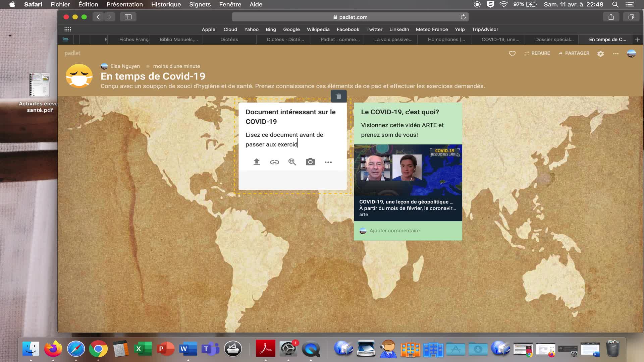Open the web search icon in post
Viewport: 644px width, 362px height.
click(292, 162)
